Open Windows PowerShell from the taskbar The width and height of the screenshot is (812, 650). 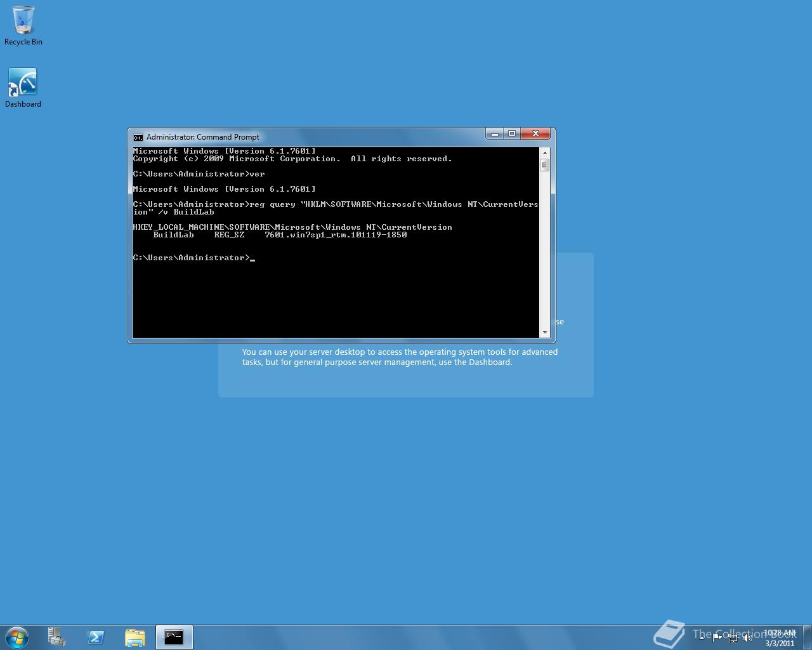(96, 637)
